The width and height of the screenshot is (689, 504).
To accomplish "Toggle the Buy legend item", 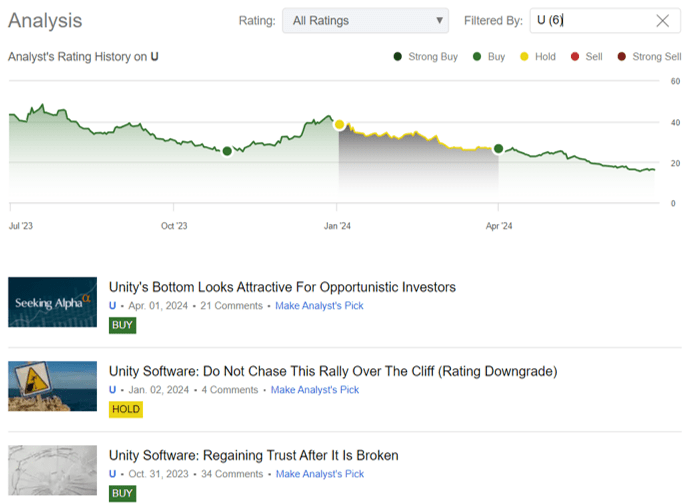I will pos(478,57).
